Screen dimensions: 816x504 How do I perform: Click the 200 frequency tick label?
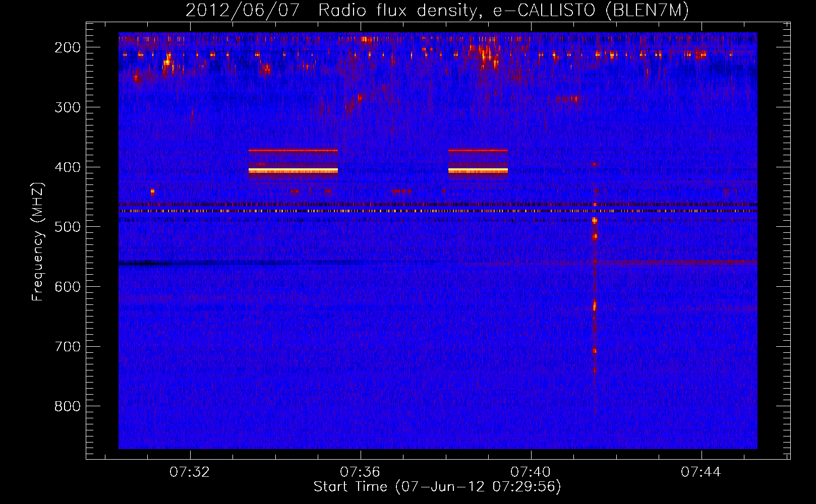[68, 47]
